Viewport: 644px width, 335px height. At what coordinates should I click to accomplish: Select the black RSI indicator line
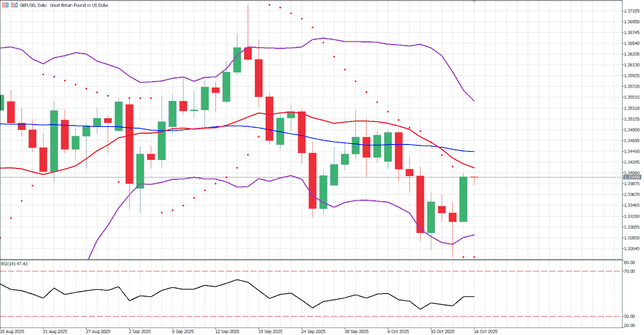click(x=236, y=280)
